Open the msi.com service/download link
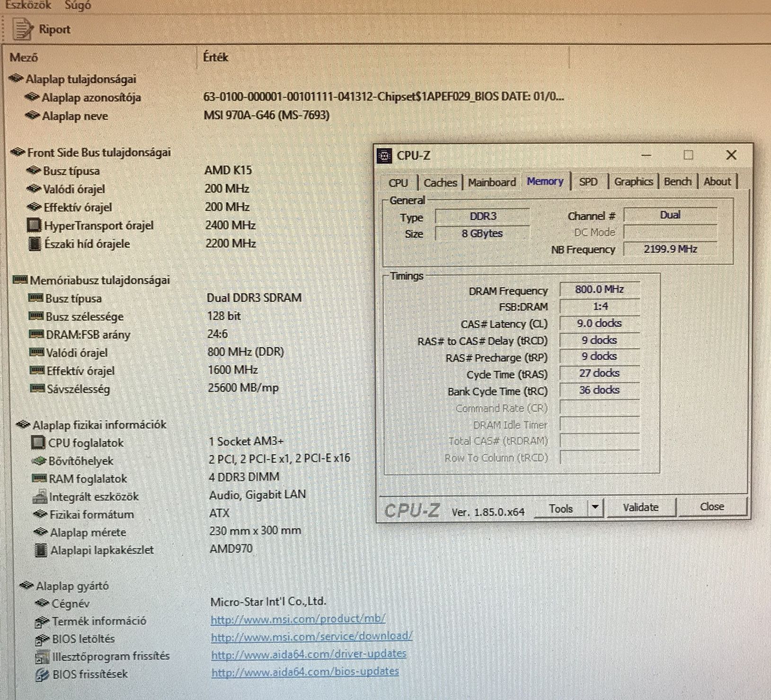771x700 pixels. pos(311,636)
